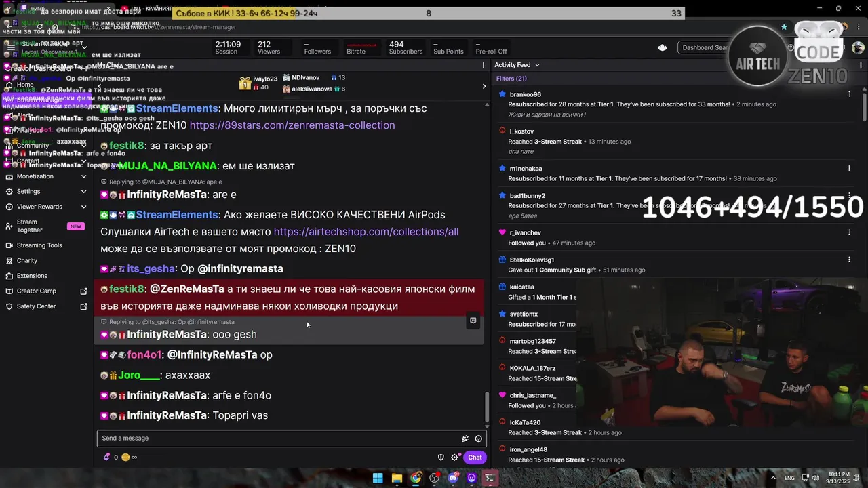Click fon4o1 username in chat
868x488 pixels.
144,355
